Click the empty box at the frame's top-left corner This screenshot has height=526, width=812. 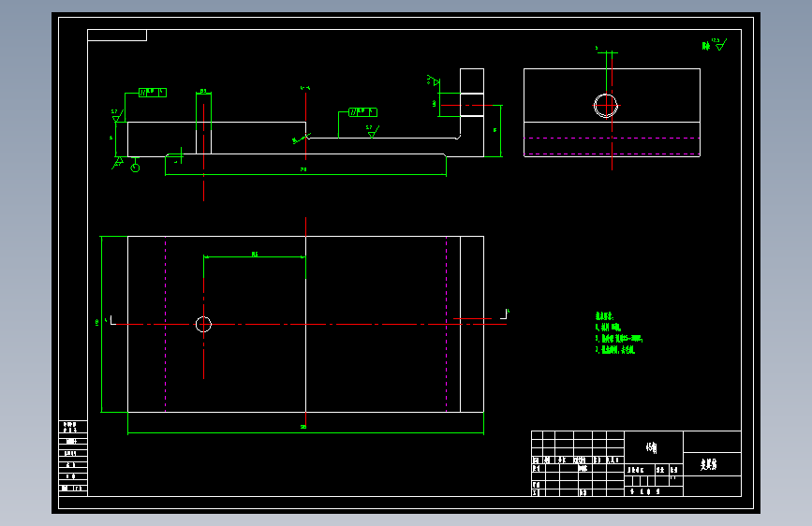[117, 36]
